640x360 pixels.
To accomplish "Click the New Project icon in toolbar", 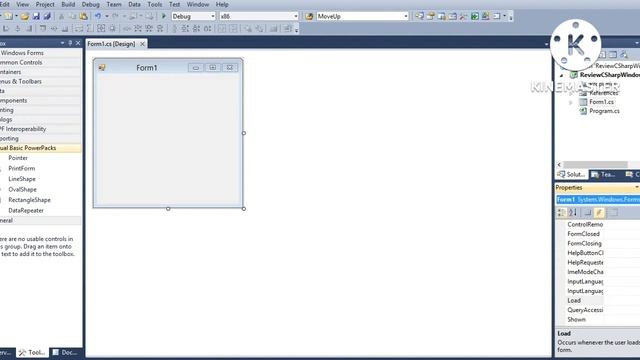I will pyautogui.click(x=8, y=16).
